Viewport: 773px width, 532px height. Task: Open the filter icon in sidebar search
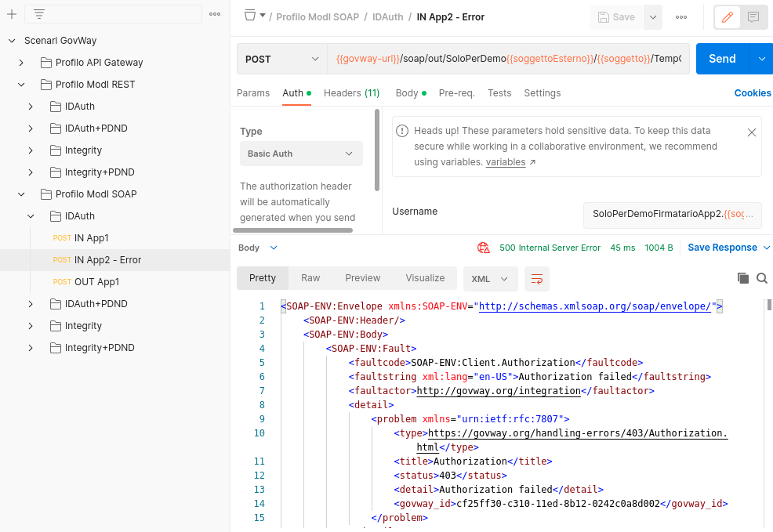coord(39,14)
